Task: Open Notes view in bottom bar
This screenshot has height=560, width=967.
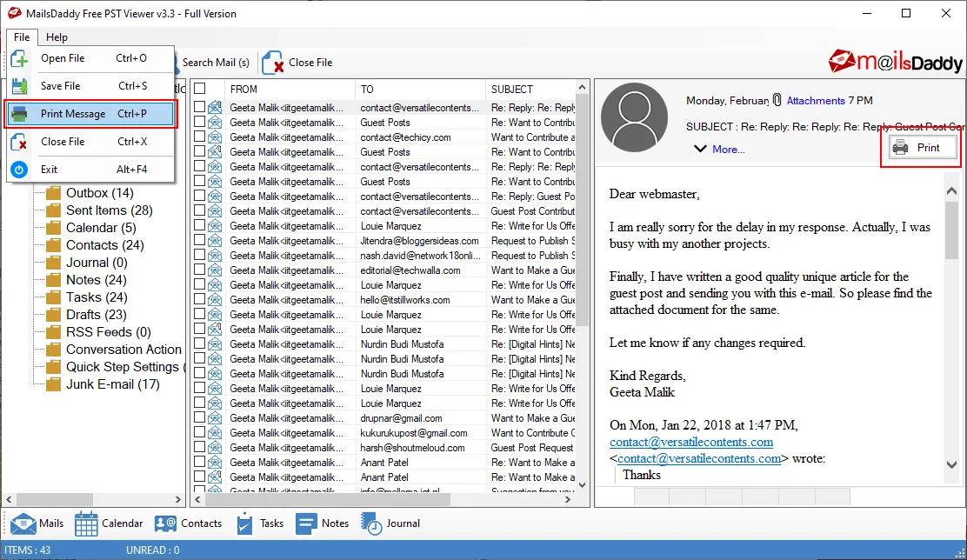Action: click(323, 523)
